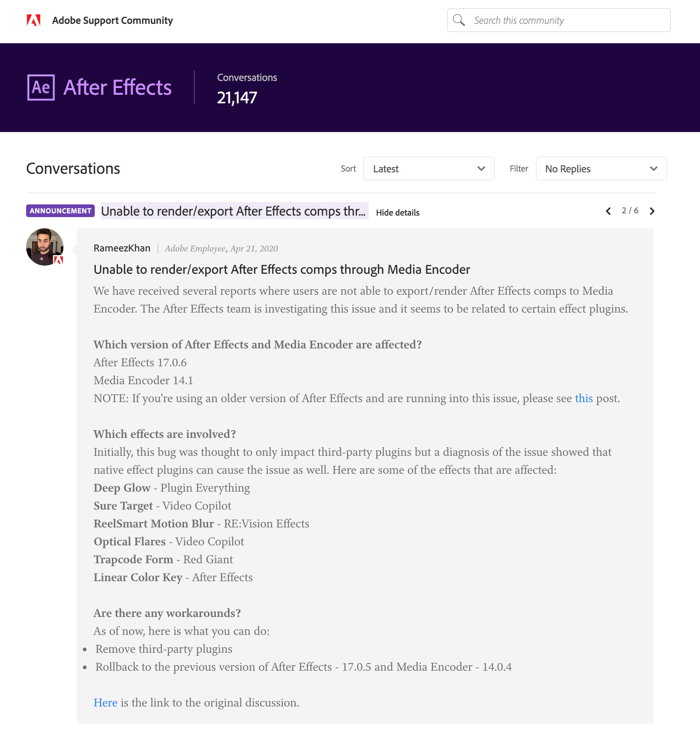Click the search magnifier icon
Image resolution: width=700 pixels, height=752 pixels.
coord(459,20)
